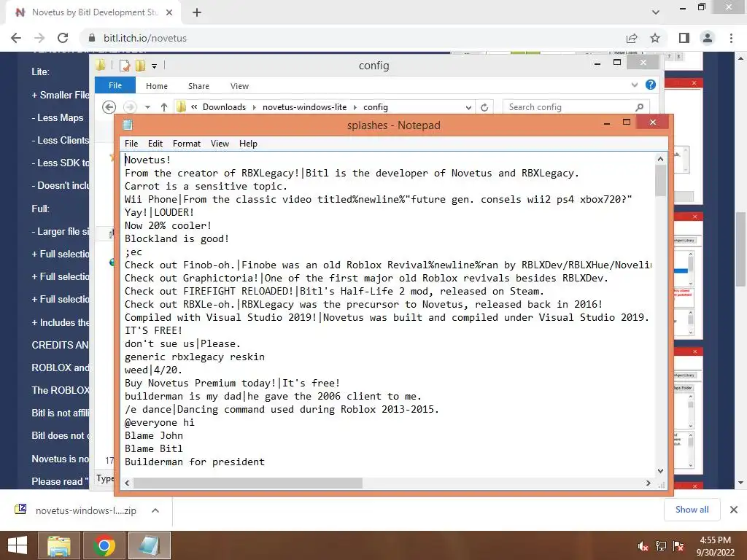747x560 pixels.
Task: Switch to Home ribbon tab in Explorer
Action: click(x=156, y=86)
